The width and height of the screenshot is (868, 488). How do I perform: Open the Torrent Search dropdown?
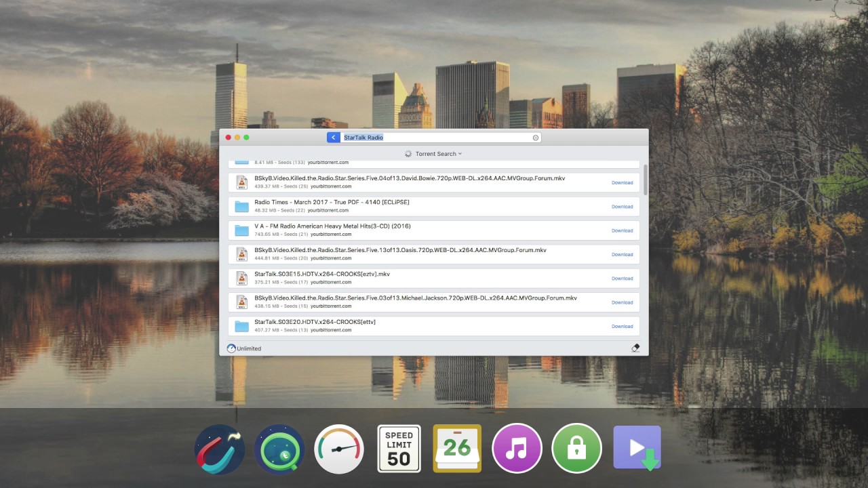click(x=438, y=154)
